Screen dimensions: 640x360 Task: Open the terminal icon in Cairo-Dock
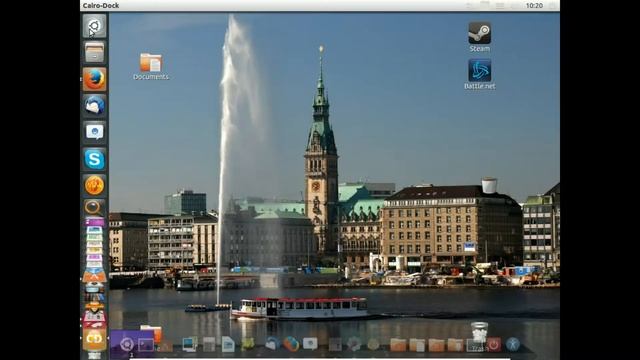(146, 345)
